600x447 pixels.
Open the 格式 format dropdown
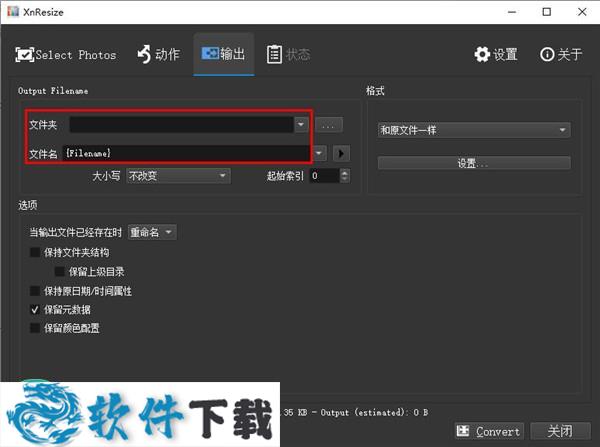click(x=473, y=130)
